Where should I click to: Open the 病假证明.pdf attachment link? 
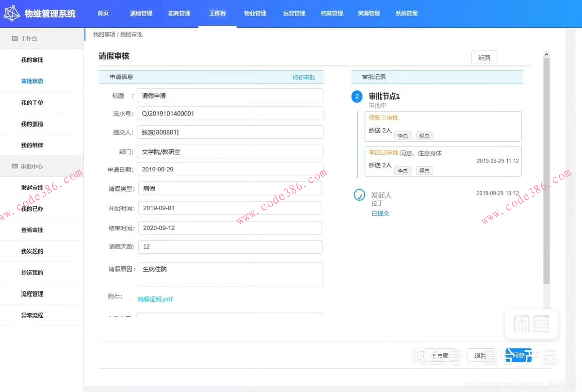[155, 299]
